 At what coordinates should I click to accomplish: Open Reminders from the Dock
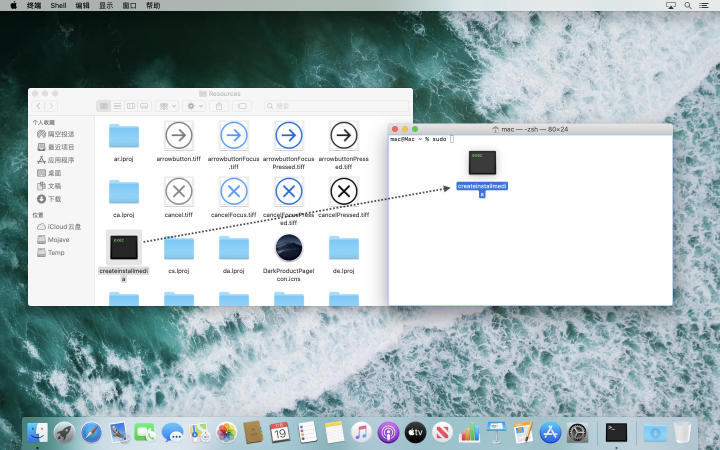(x=307, y=433)
